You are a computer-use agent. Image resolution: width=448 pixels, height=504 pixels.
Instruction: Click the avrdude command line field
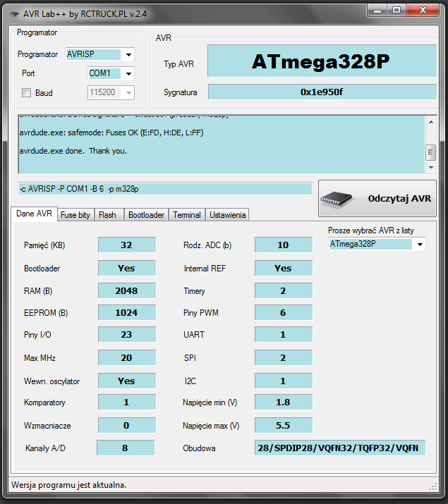point(165,189)
